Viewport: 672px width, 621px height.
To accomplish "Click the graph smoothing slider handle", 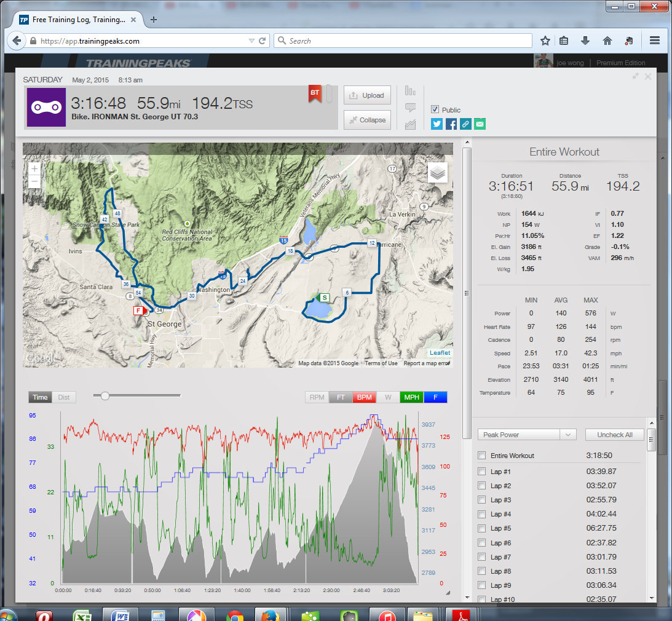I will (x=105, y=396).
